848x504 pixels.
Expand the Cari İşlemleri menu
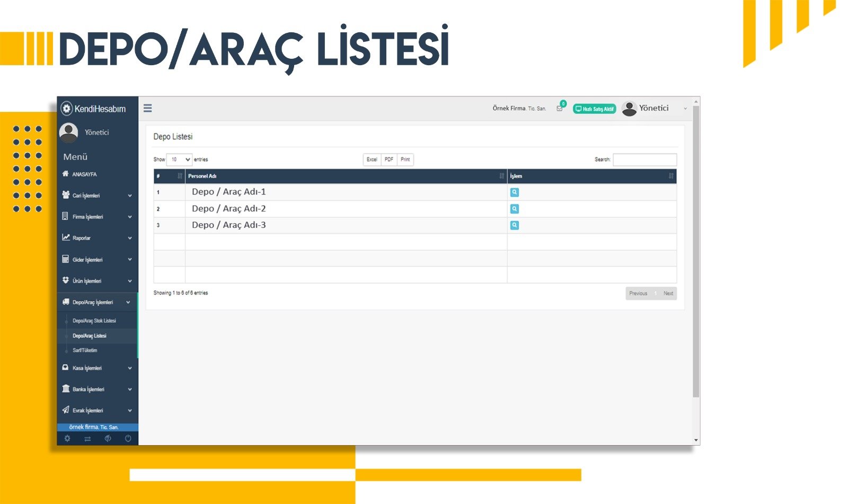96,196
